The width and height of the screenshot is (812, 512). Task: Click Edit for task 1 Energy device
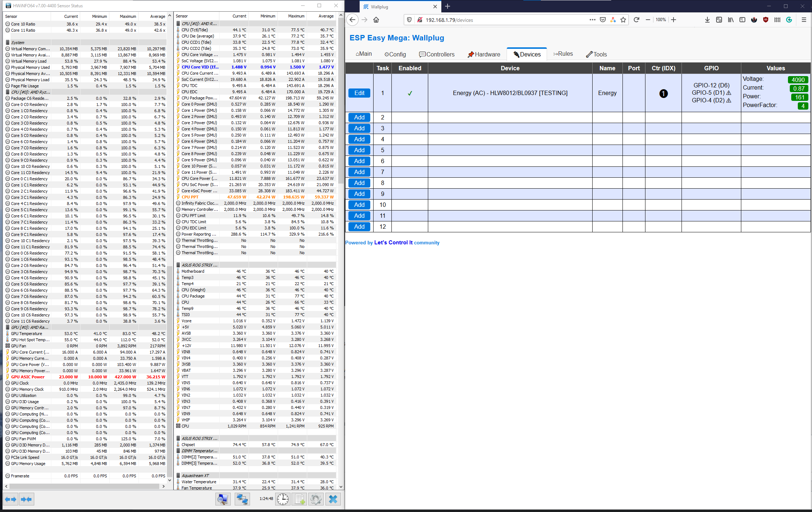[359, 93]
